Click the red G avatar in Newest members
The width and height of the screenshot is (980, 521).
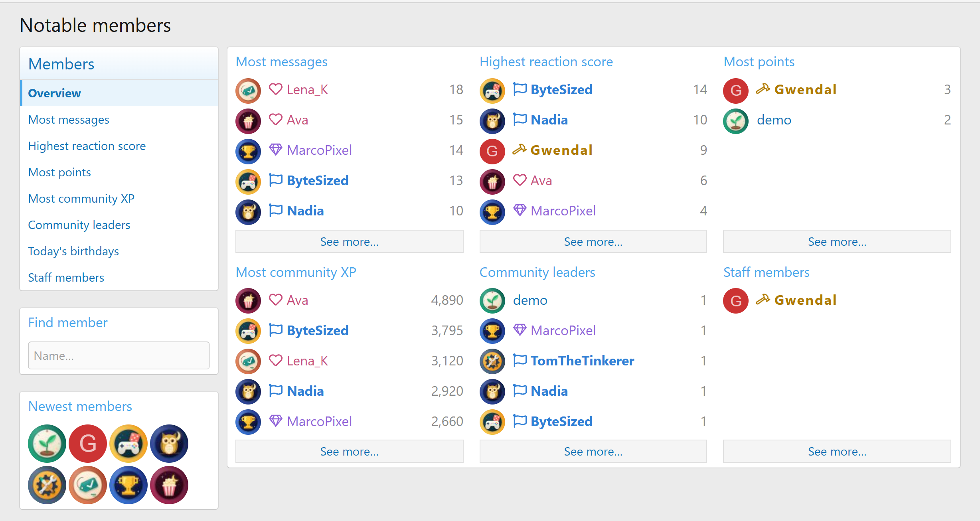click(x=88, y=443)
